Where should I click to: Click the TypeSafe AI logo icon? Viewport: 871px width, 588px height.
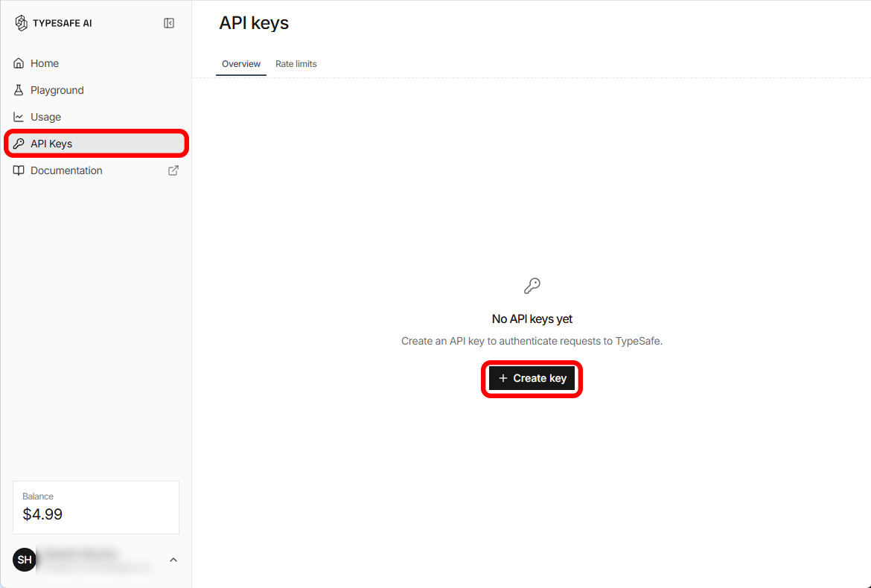click(x=21, y=23)
